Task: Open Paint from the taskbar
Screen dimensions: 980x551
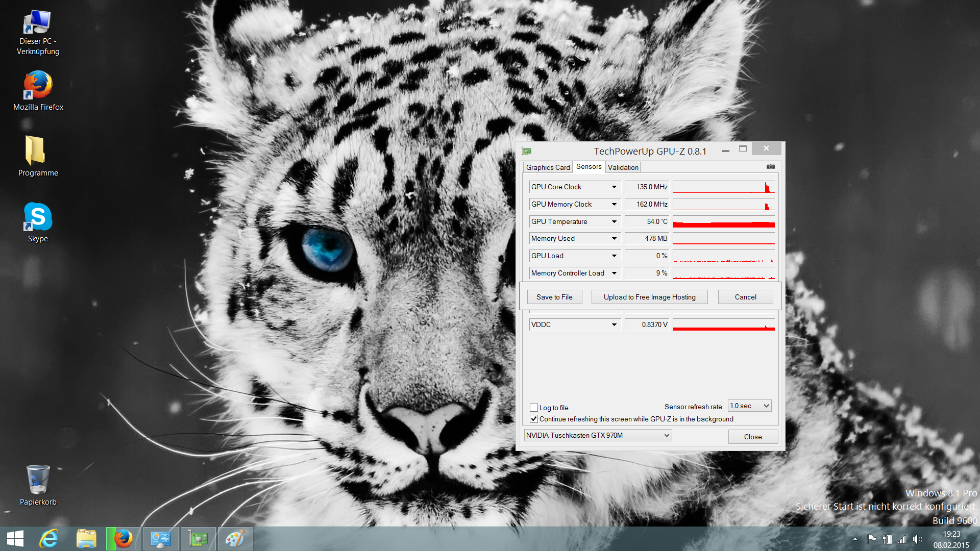Action: pyautogui.click(x=235, y=539)
